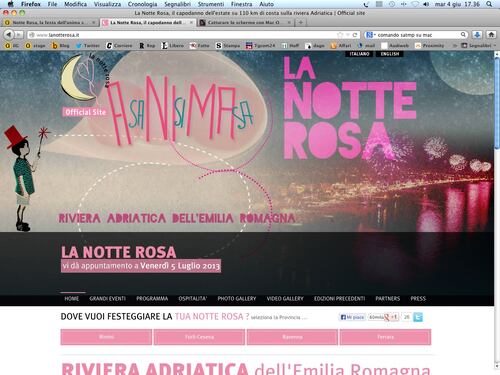The width and height of the screenshot is (500, 375).
Task: Go back with the browser back arrow
Action: click(x=9, y=34)
